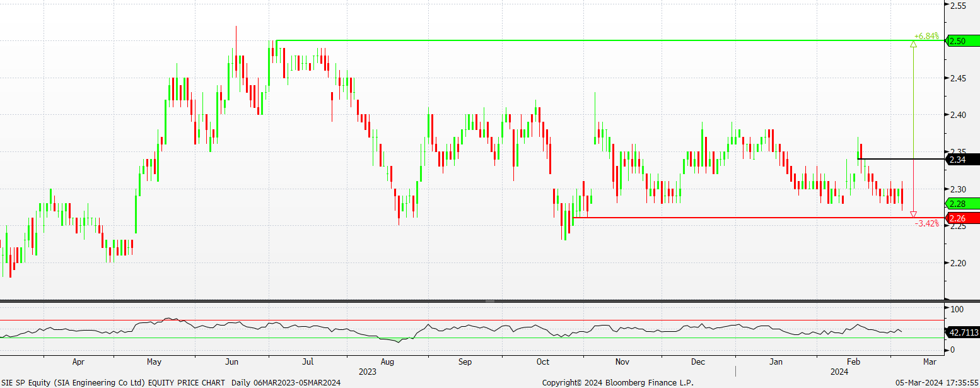The image size is (980, 388).
Task: Click the 2.45 price axis label
Action: tap(959, 78)
